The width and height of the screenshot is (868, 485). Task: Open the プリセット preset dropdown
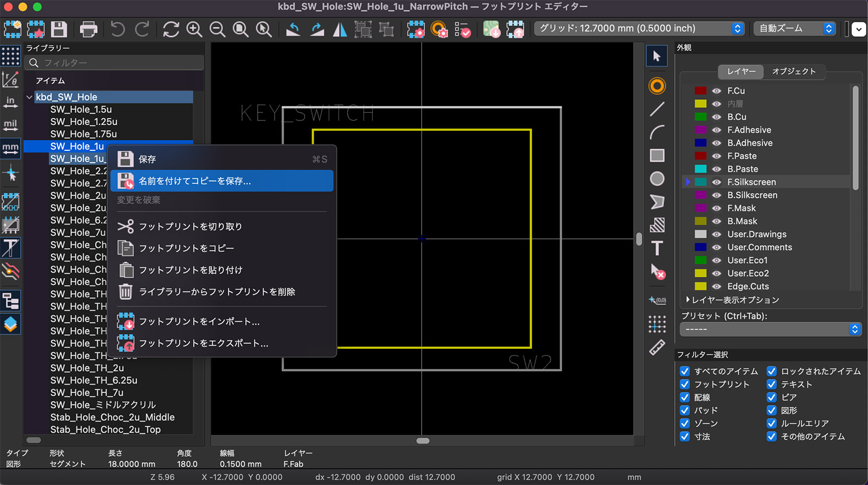coord(770,329)
